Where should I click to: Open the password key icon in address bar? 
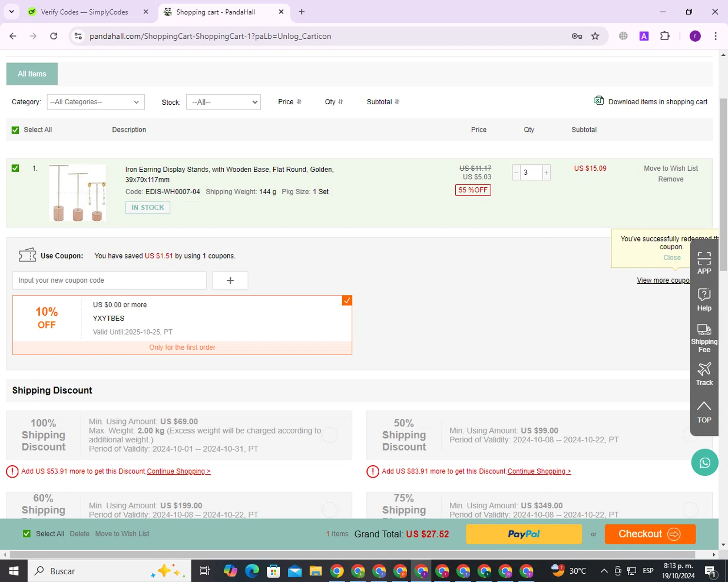pos(577,36)
